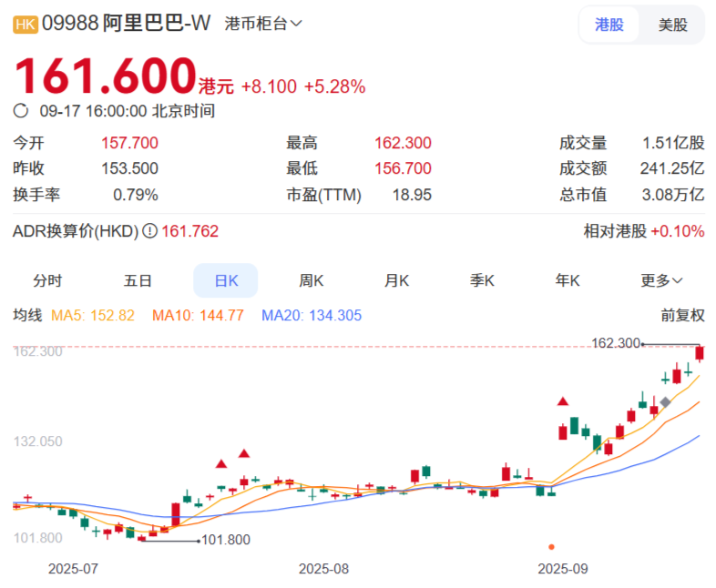Click the orange HK market badge
This screenshot has height=588, width=716.
(26, 25)
